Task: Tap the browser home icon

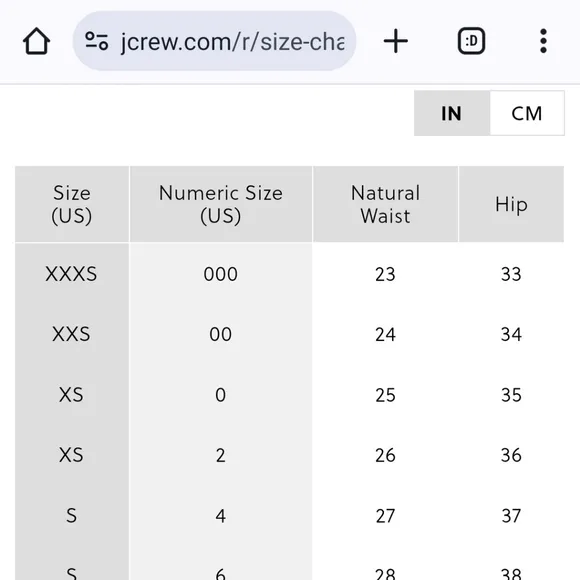Action: (x=36, y=41)
